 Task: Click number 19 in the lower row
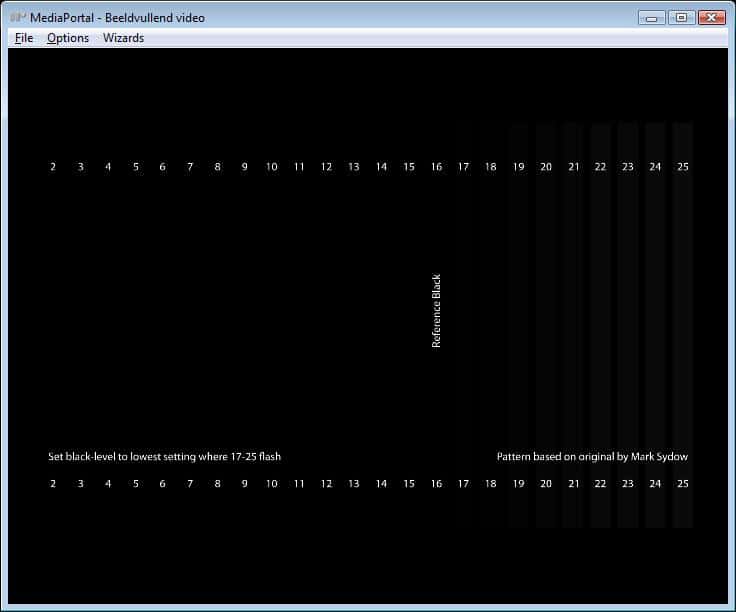click(518, 484)
